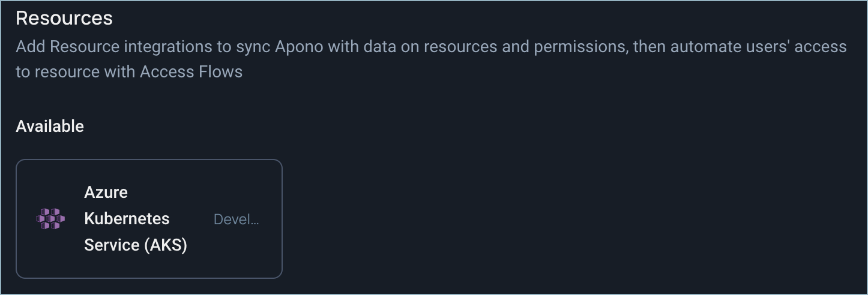Image resolution: width=868 pixels, height=295 pixels.
Task: Click the "Available" section label
Action: coord(50,127)
